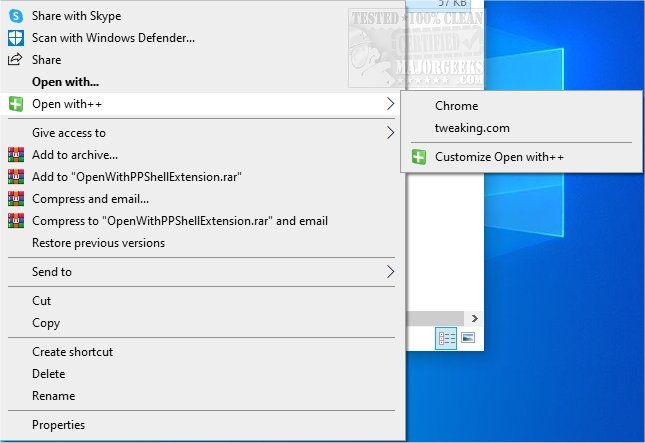This screenshot has height=443, width=645.
Task: Select Copy from context menu
Action: pyautogui.click(x=202, y=323)
